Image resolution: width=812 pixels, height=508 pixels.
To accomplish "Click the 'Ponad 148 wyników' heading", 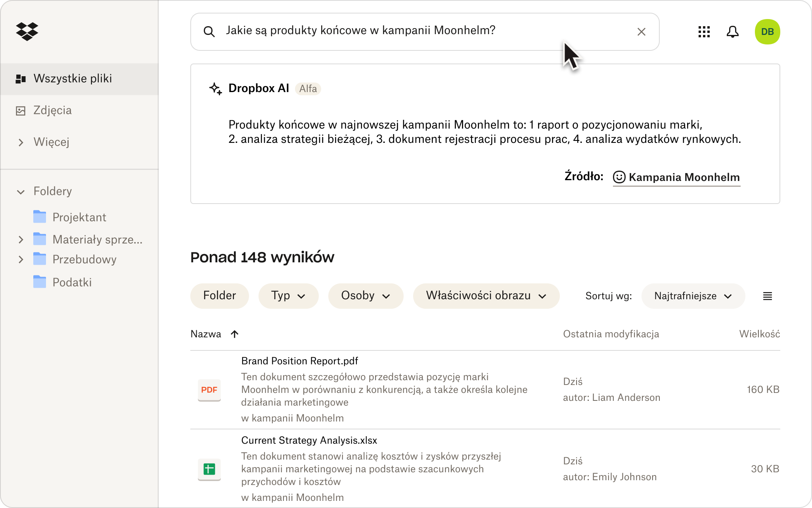I will click(262, 257).
